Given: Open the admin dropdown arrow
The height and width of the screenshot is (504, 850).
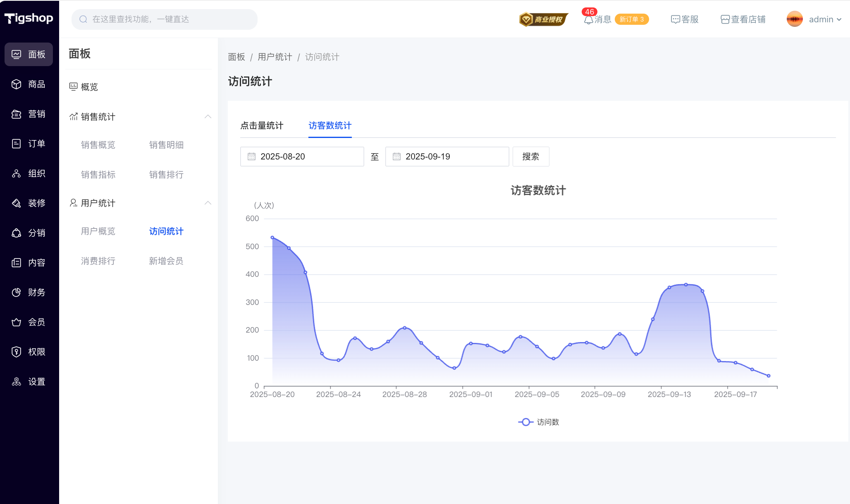Looking at the screenshot, I should (839, 19).
